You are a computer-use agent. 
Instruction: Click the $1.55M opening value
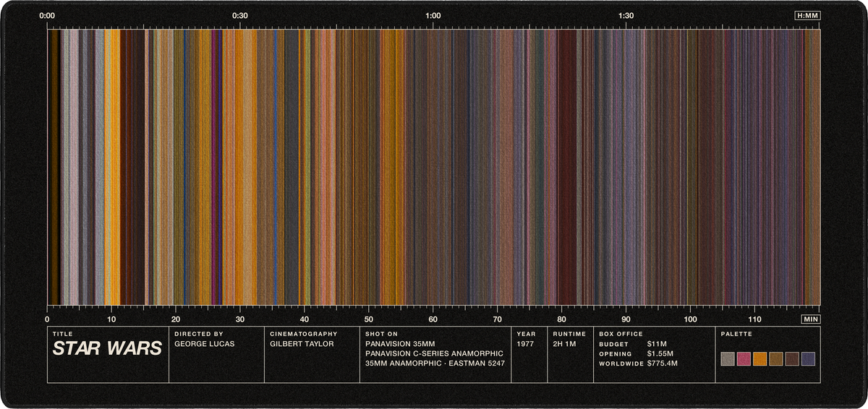(x=660, y=353)
